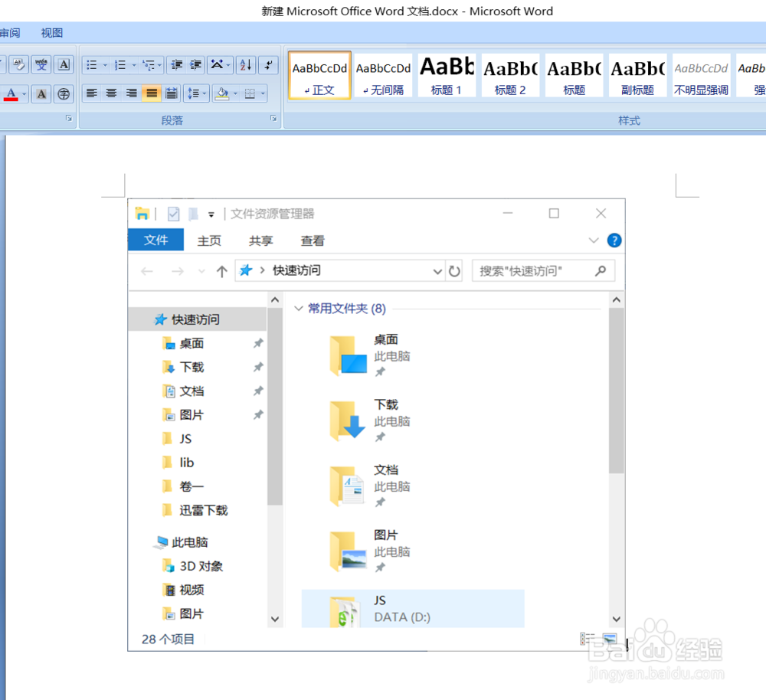Click the Decrease Indent icon
766x700 pixels.
pos(176,65)
